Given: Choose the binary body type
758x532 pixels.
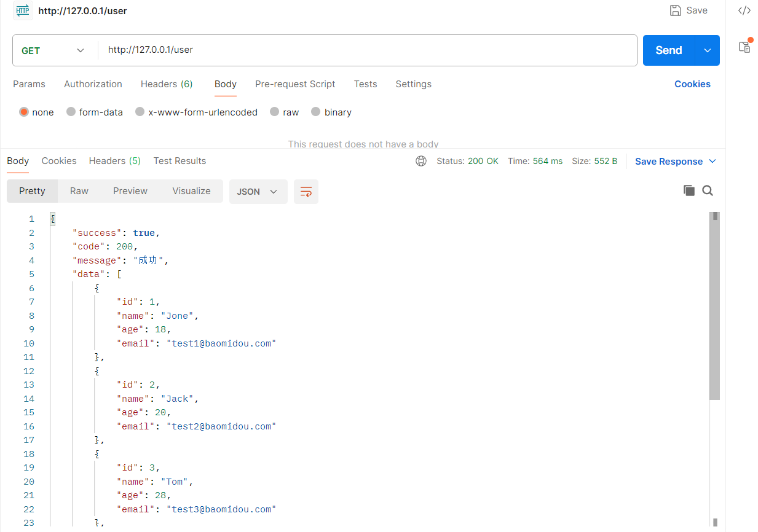Looking at the screenshot, I should tap(316, 112).
